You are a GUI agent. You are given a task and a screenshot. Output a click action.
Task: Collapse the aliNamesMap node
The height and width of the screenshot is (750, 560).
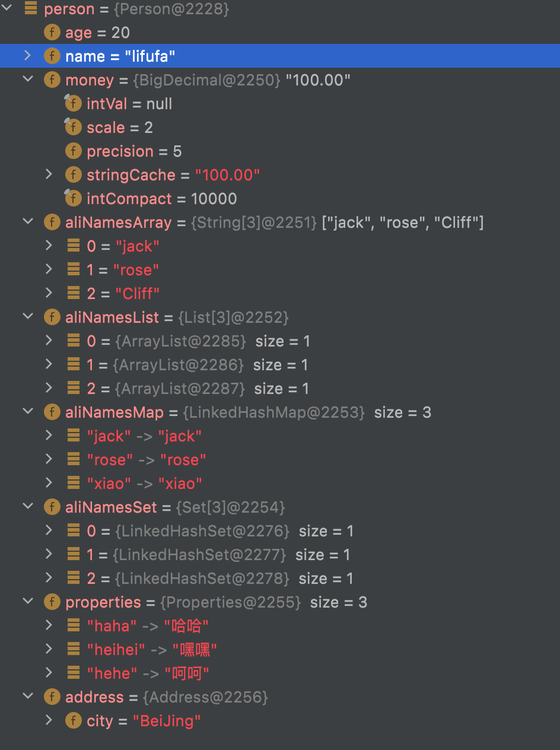28,412
